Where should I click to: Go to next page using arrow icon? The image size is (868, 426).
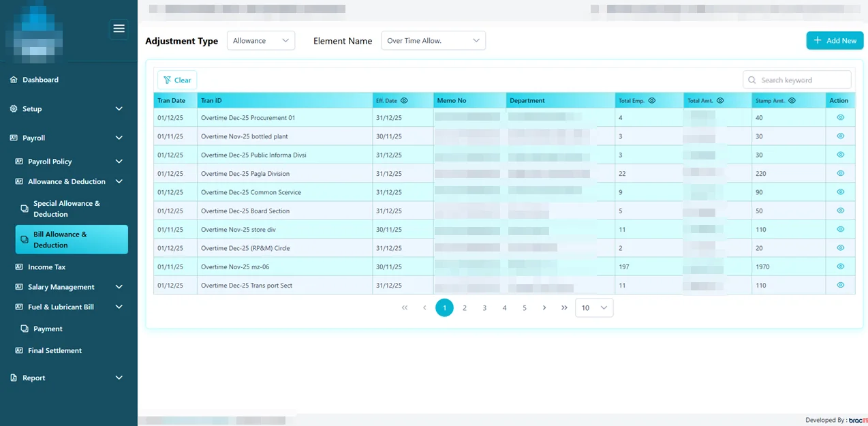click(544, 308)
